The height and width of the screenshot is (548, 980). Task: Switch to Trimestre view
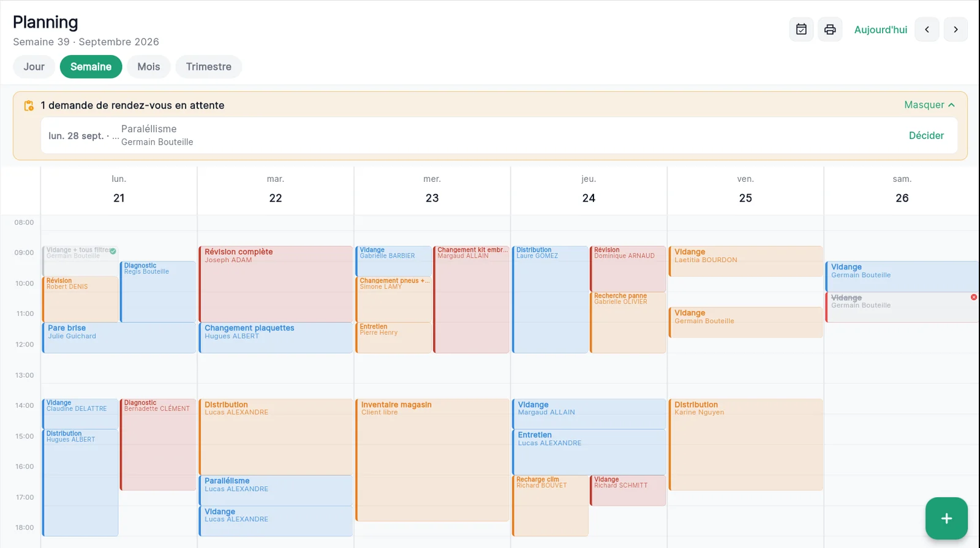click(x=208, y=67)
